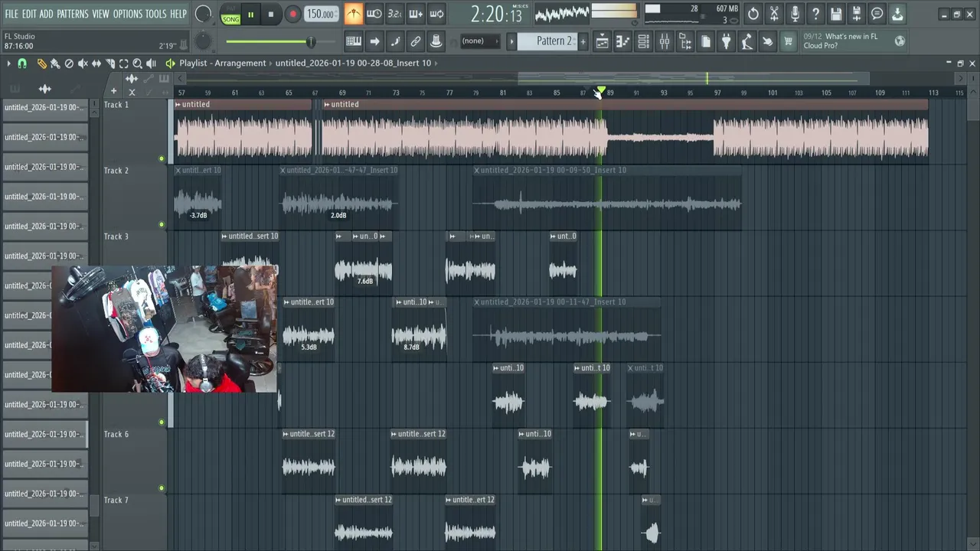Select the slice tool

pos(110,64)
